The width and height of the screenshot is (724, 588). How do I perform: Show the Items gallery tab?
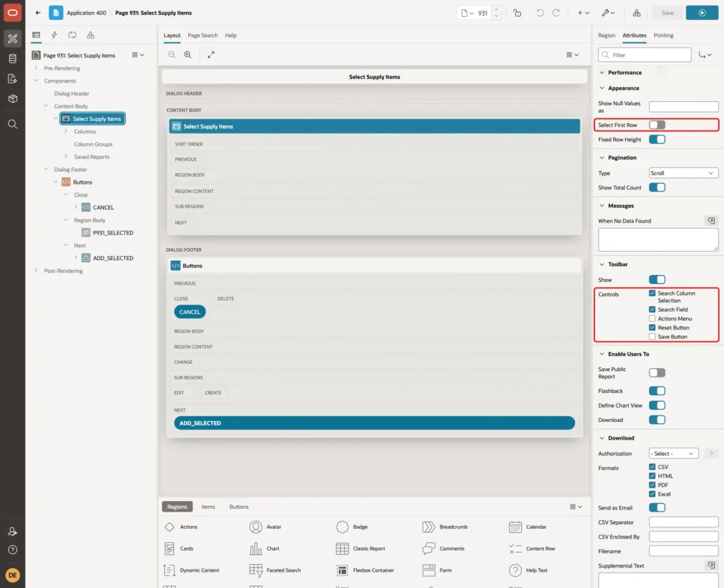pos(208,506)
